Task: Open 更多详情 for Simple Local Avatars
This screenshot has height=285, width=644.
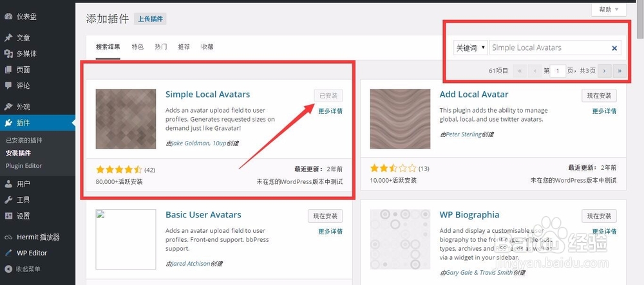Action: click(x=330, y=111)
